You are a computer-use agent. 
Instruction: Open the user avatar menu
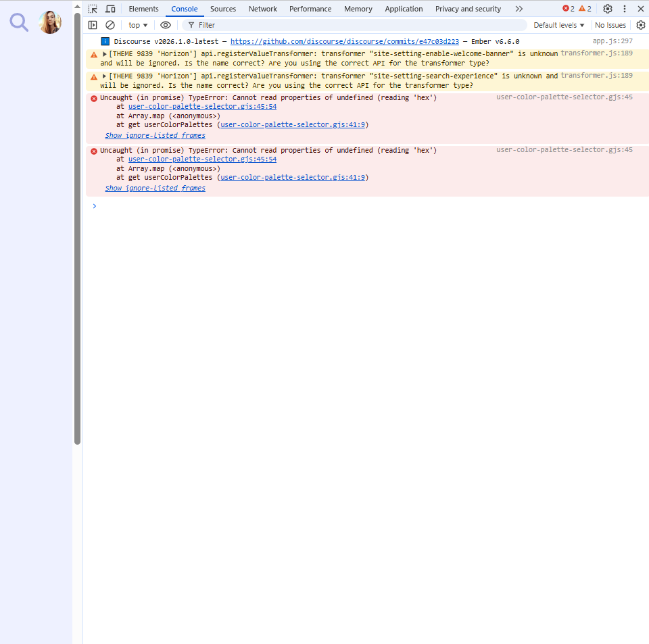click(50, 22)
